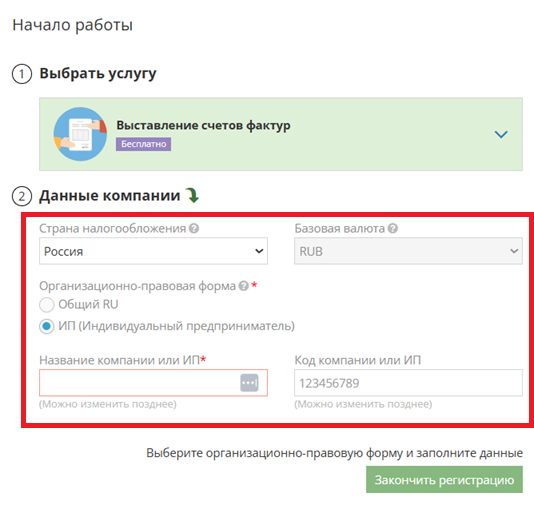Click help icon next to Базовая валюта
The image size is (534, 505).
click(393, 228)
